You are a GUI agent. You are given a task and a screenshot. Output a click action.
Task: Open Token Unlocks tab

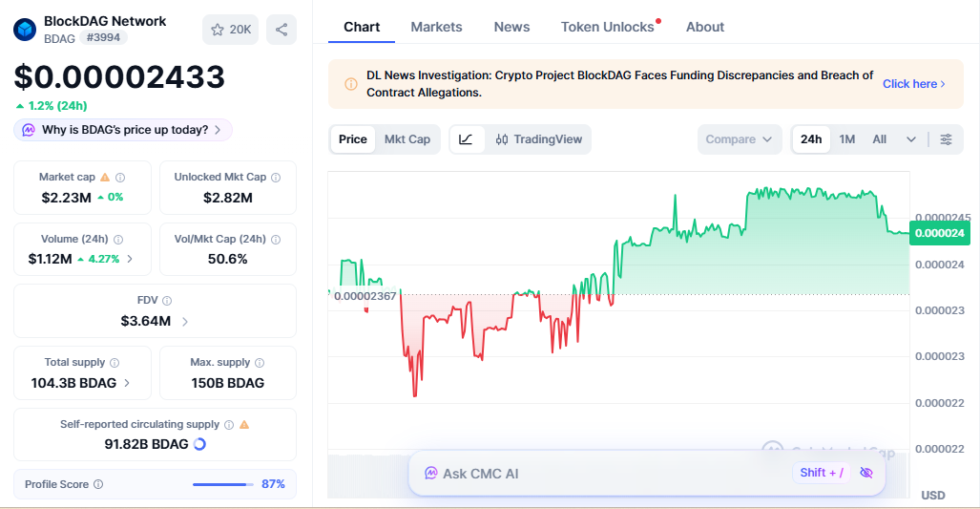[x=608, y=27]
